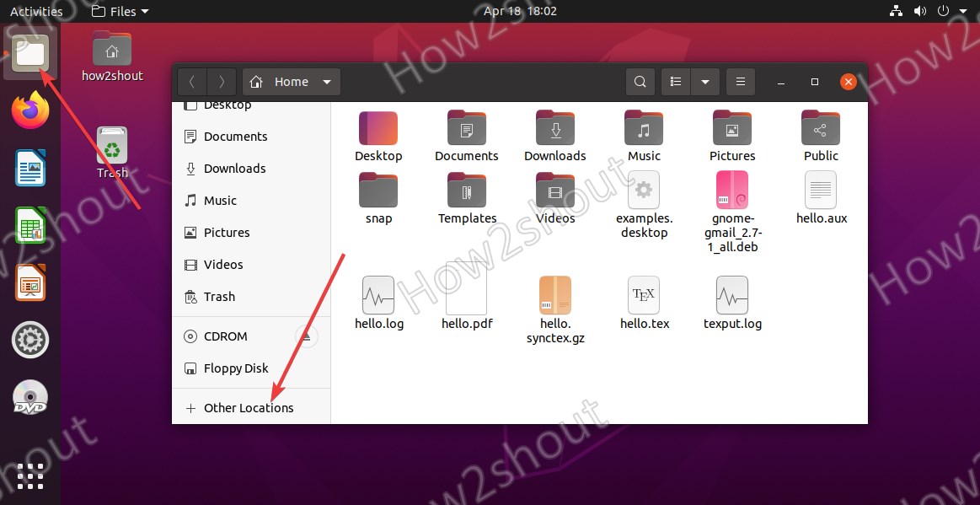Click Other Locations in the sidebar
The width and height of the screenshot is (980, 505).
pos(249,407)
